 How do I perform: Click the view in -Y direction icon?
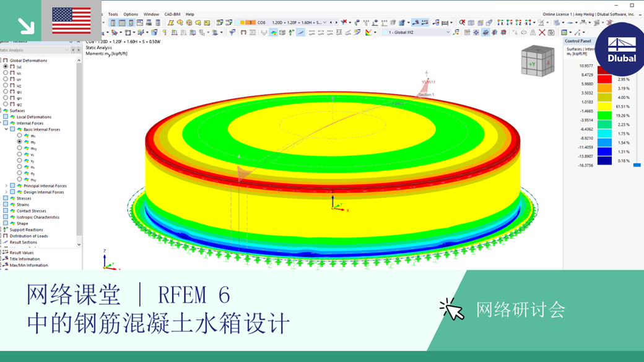(x=509, y=22)
